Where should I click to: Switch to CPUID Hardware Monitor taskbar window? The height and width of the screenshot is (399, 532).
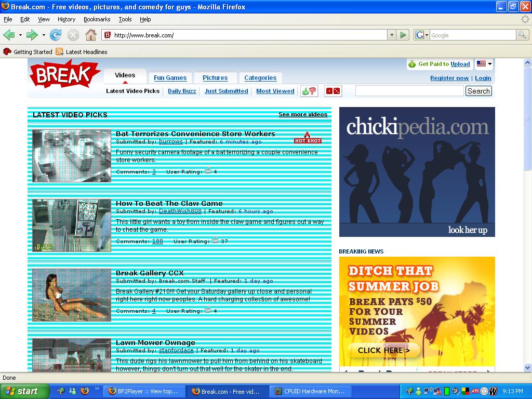(x=310, y=391)
